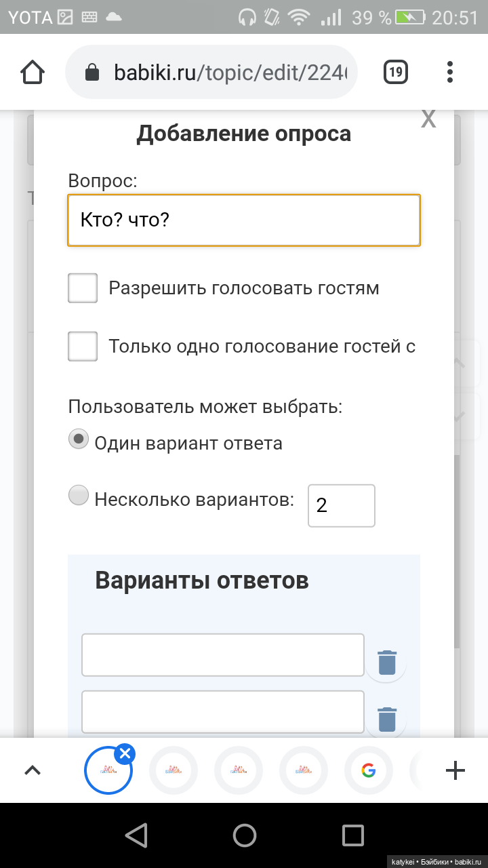The height and width of the screenshot is (868, 488).
Task: Select 'Один вариант ответа' radio button
Action: [x=79, y=439]
